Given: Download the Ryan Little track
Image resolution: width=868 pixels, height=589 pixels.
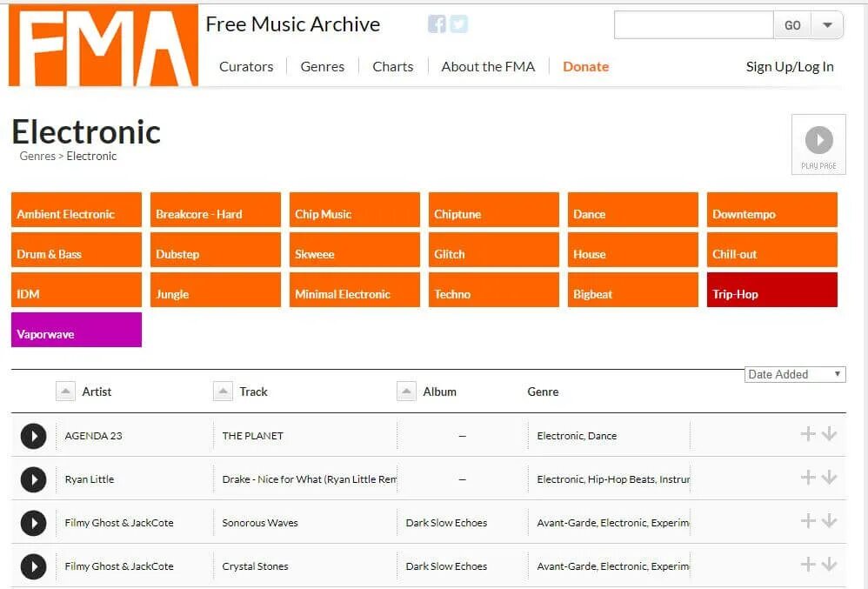Looking at the screenshot, I should point(829,477).
